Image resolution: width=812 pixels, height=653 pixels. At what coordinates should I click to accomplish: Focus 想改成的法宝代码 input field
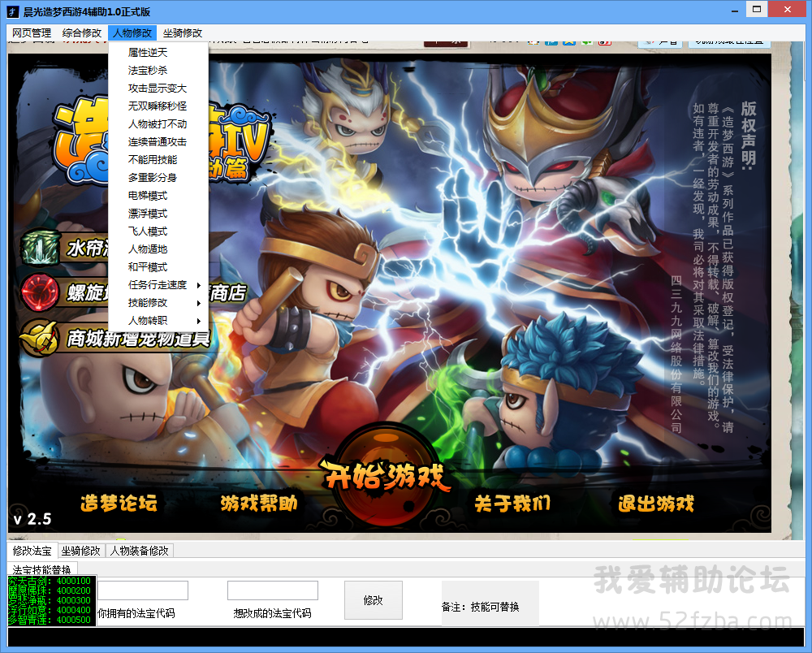coord(272,590)
